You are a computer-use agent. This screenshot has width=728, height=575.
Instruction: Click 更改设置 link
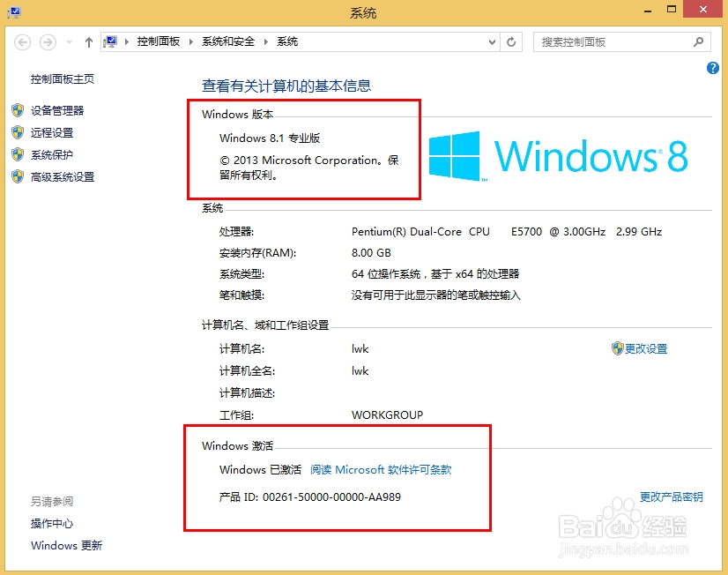click(x=646, y=349)
